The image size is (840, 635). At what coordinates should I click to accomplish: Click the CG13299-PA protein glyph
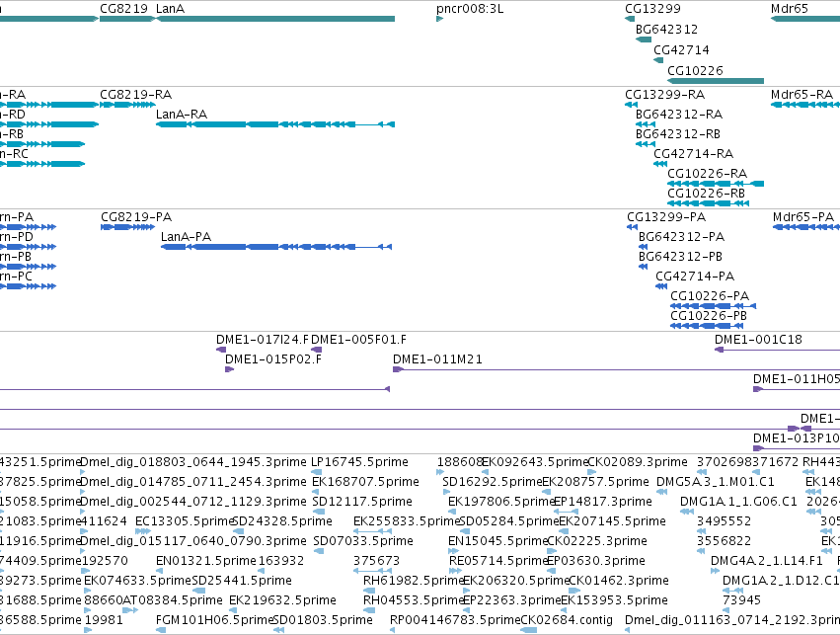[632, 227]
